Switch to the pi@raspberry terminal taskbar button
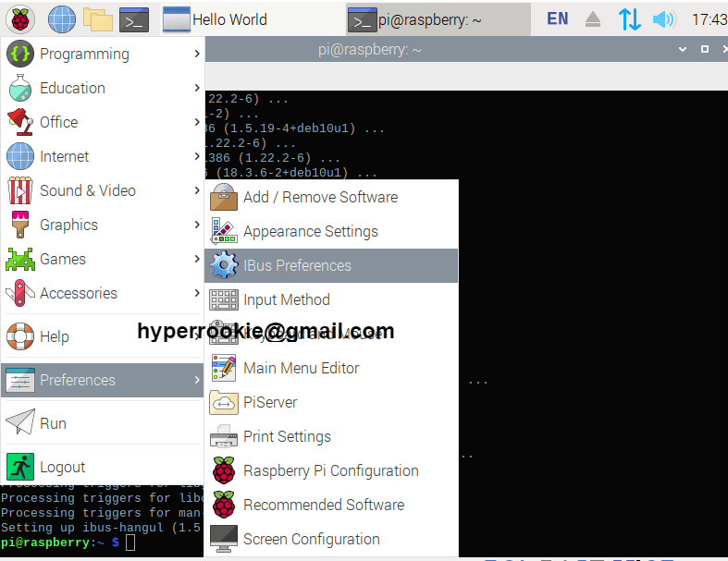This screenshot has width=728, height=561. click(x=438, y=20)
